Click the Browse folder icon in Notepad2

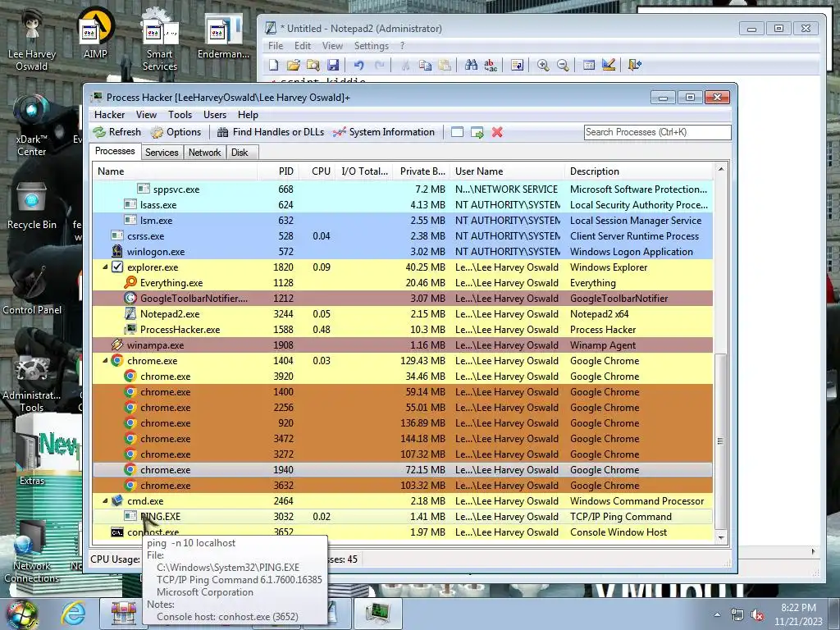(x=313, y=66)
